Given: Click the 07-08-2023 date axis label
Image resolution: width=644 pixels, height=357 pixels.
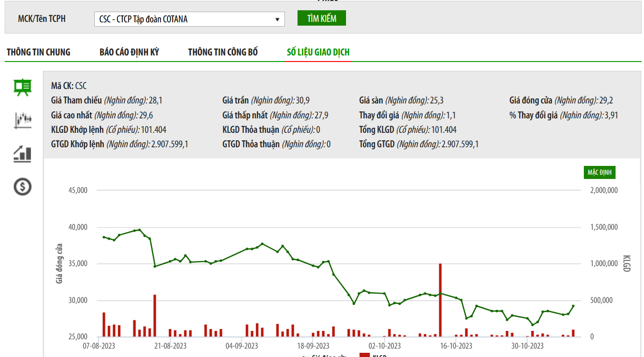Looking at the screenshot, I should 99,346.
